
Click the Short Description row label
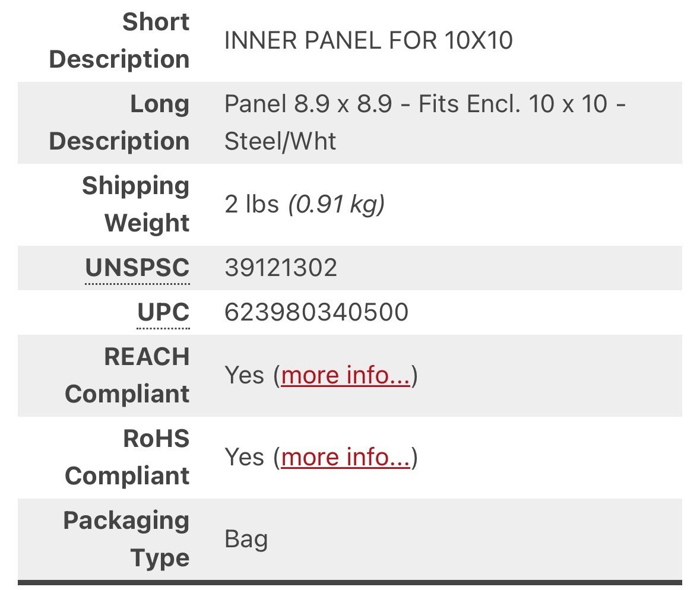coord(119,40)
